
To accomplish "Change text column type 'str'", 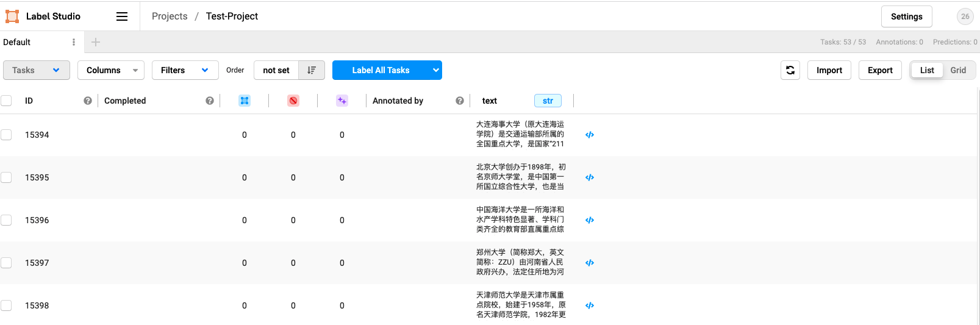I will [x=548, y=101].
